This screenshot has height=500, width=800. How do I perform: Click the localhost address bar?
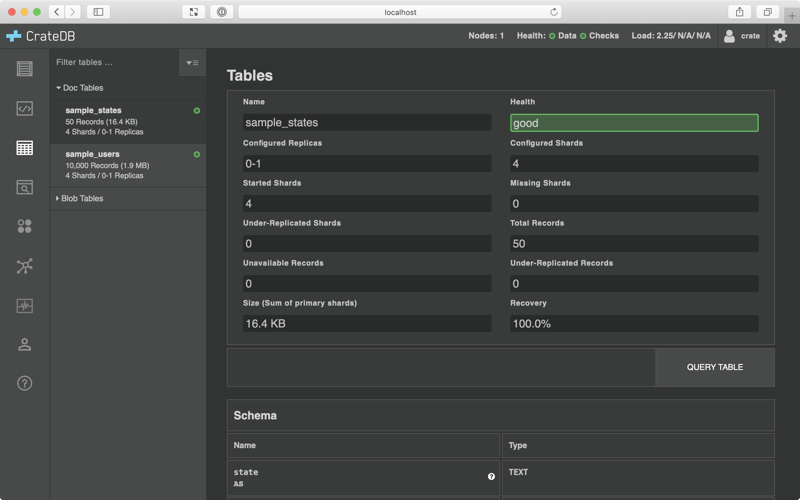pyautogui.click(x=400, y=12)
